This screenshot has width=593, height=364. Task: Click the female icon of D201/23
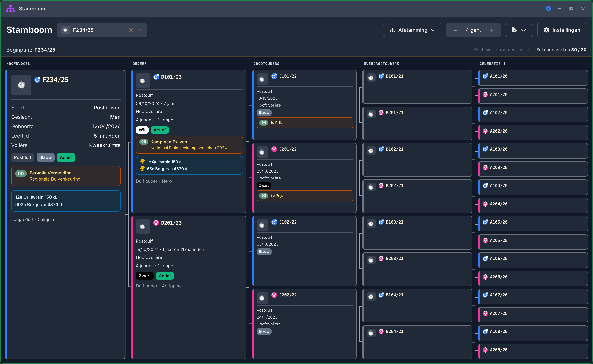coord(156,223)
